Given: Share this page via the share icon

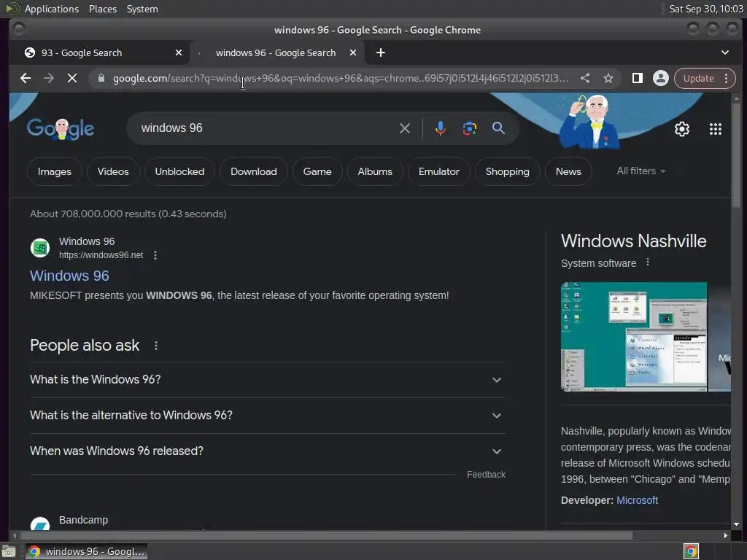Looking at the screenshot, I should 585,78.
